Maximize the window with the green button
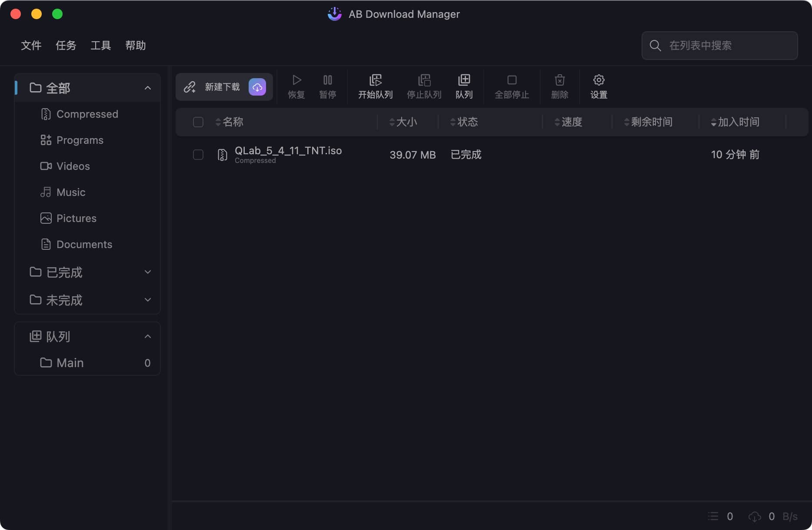Screen dimensions: 812x530 tap(57, 14)
